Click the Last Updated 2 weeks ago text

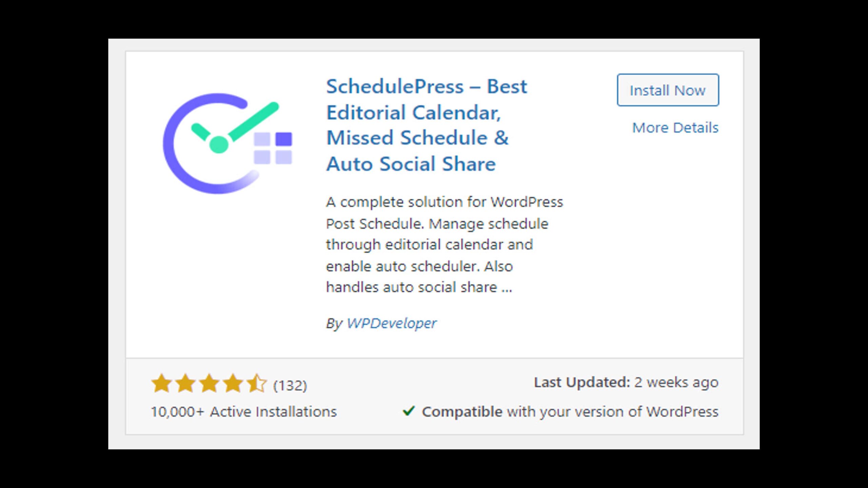point(626,382)
